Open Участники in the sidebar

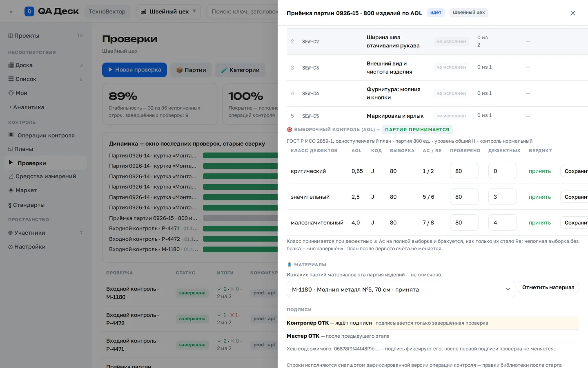point(45,233)
